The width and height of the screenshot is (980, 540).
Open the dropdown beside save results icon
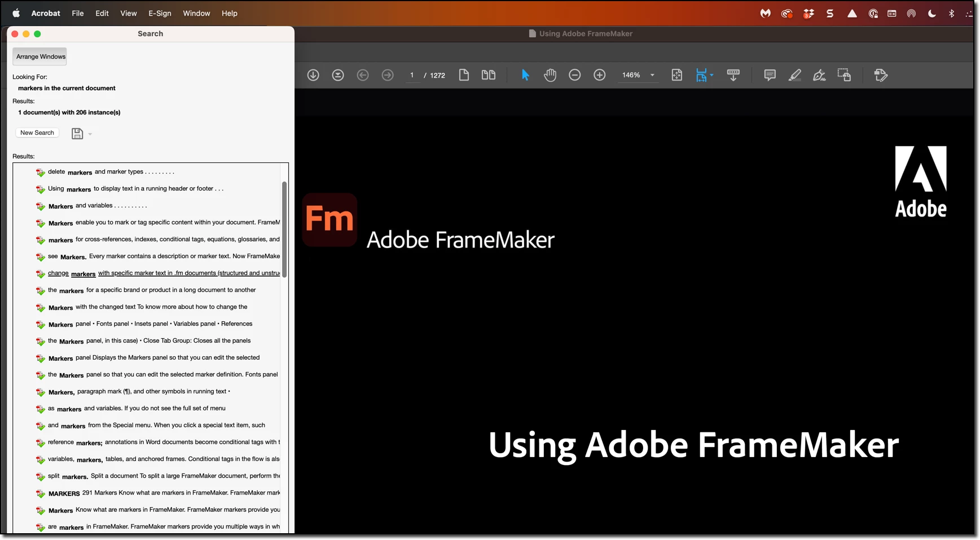tap(90, 134)
